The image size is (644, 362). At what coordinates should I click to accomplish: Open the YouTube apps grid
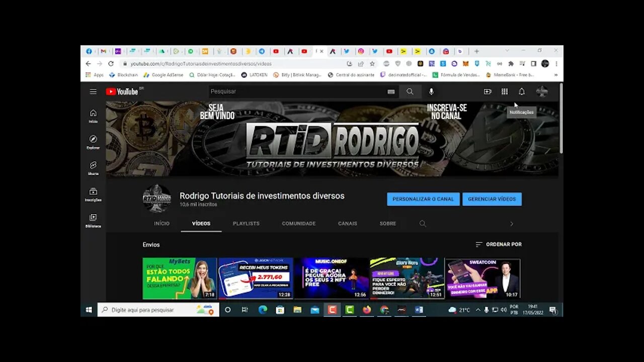(505, 92)
